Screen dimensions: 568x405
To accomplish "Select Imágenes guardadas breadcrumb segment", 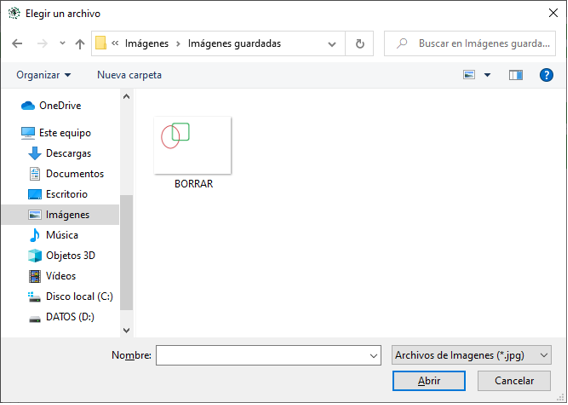I will click(234, 43).
